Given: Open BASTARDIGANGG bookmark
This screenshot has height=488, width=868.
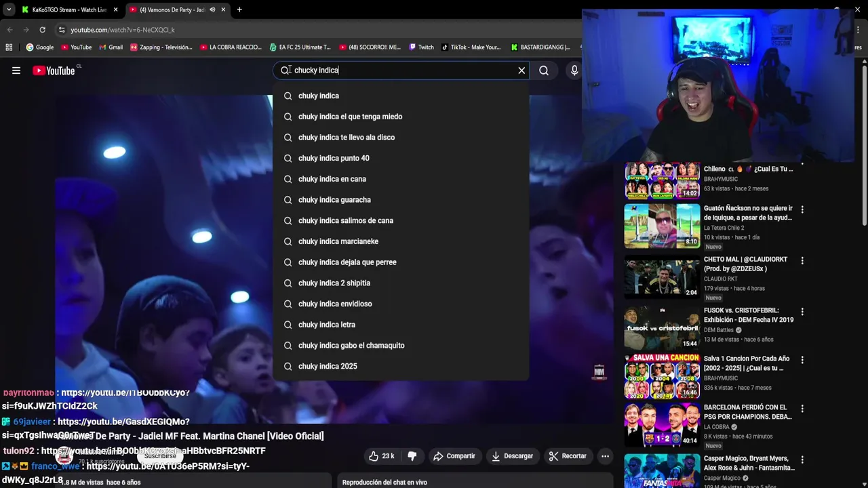Looking at the screenshot, I should 540,47.
